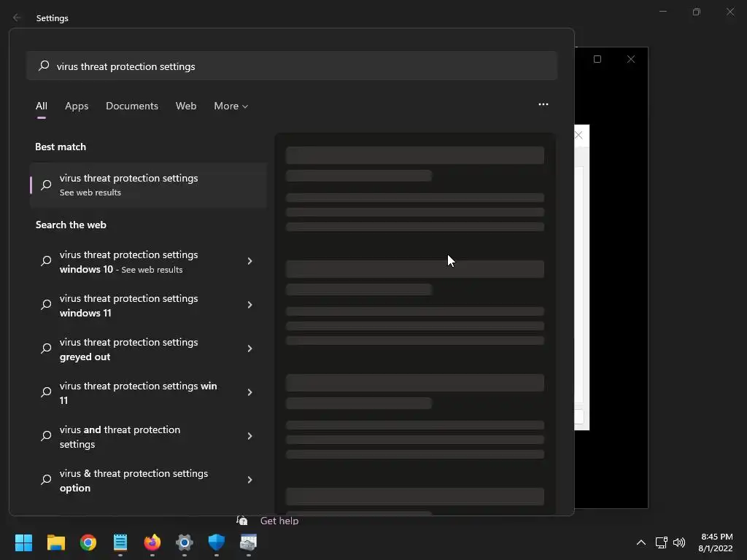Go back using the Settings back arrow

(x=17, y=17)
